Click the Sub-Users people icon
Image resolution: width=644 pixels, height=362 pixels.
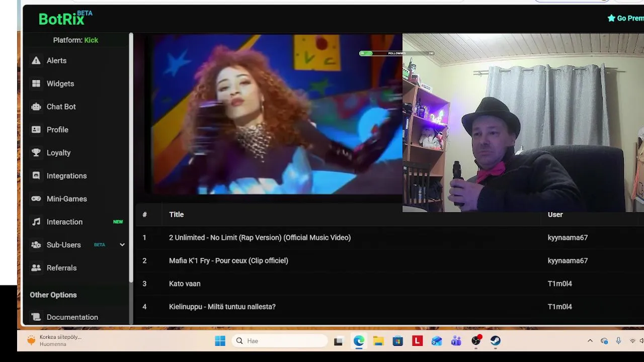pos(36,245)
